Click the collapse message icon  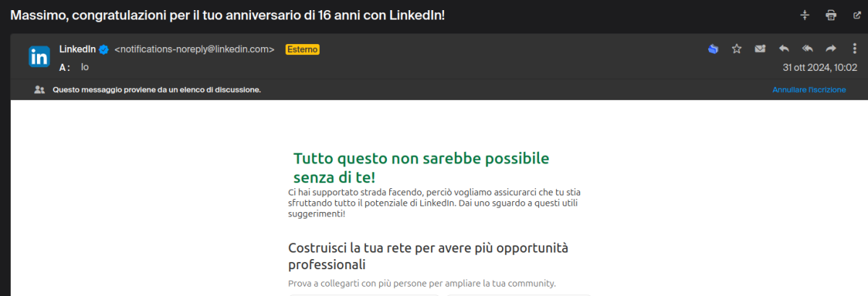[x=804, y=15]
